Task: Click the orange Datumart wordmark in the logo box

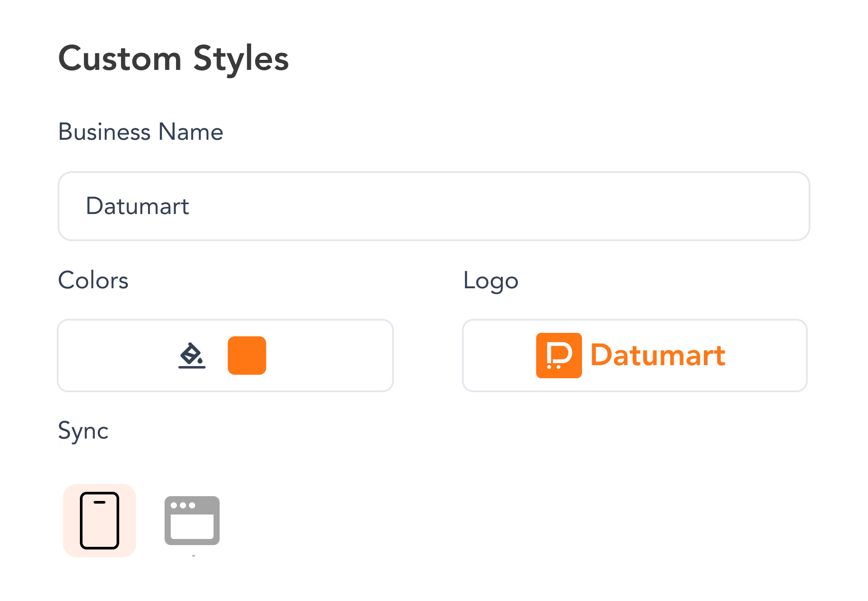Action: pos(658,356)
